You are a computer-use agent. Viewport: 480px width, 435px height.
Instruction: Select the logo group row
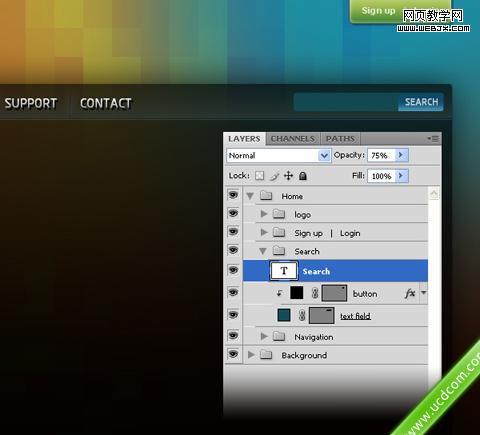click(x=336, y=214)
